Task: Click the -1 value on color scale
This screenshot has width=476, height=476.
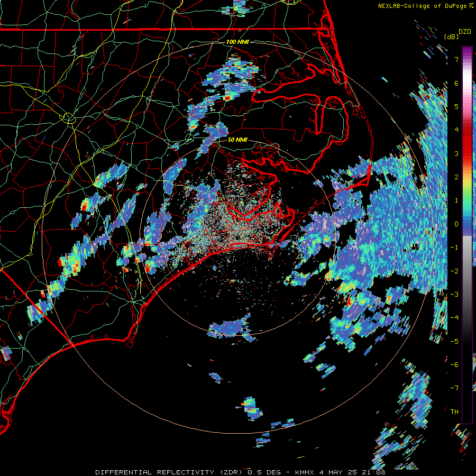Action: 454,248
